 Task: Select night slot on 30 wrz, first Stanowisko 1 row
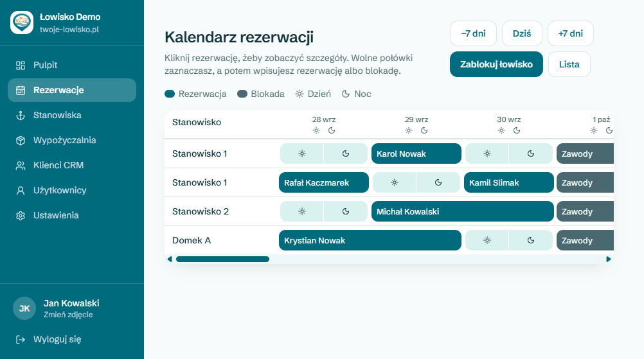[x=531, y=153]
